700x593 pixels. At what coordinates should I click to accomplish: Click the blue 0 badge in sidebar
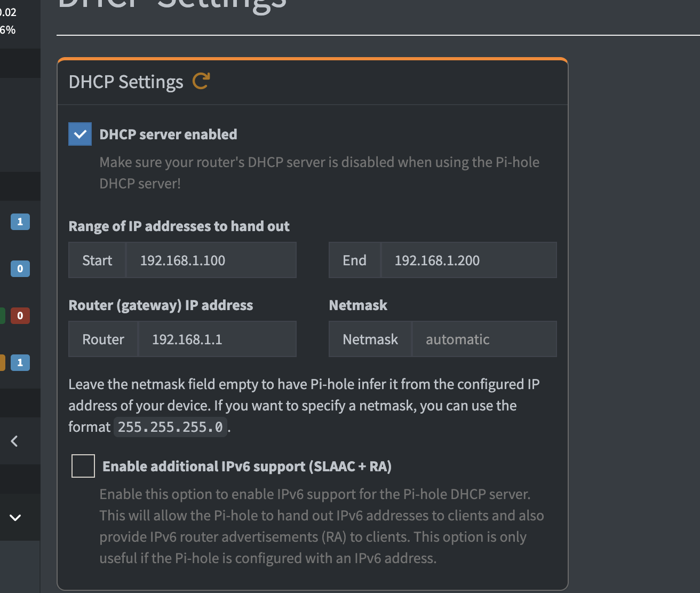point(20,268)
